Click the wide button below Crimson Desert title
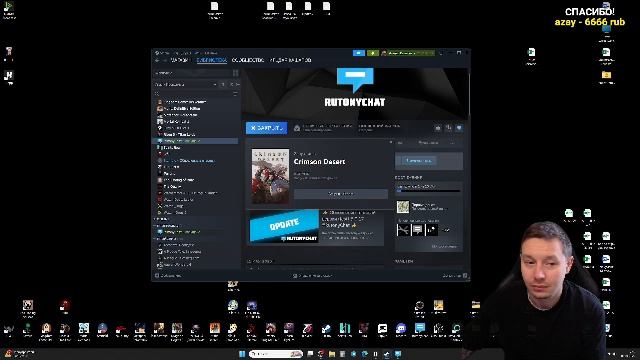Image resolution: width=640 pixels, height=360 pixels. pos(341,194)
